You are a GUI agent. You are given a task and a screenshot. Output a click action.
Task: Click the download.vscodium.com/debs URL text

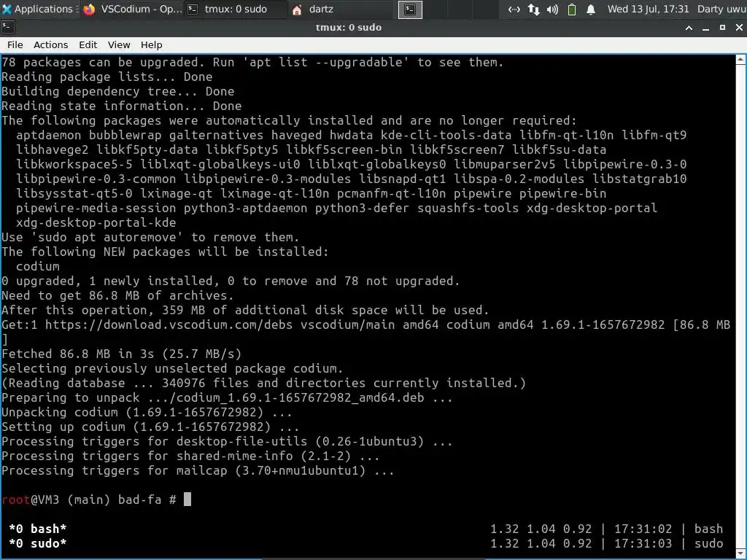pyautogui.click(x=169, y=324)
